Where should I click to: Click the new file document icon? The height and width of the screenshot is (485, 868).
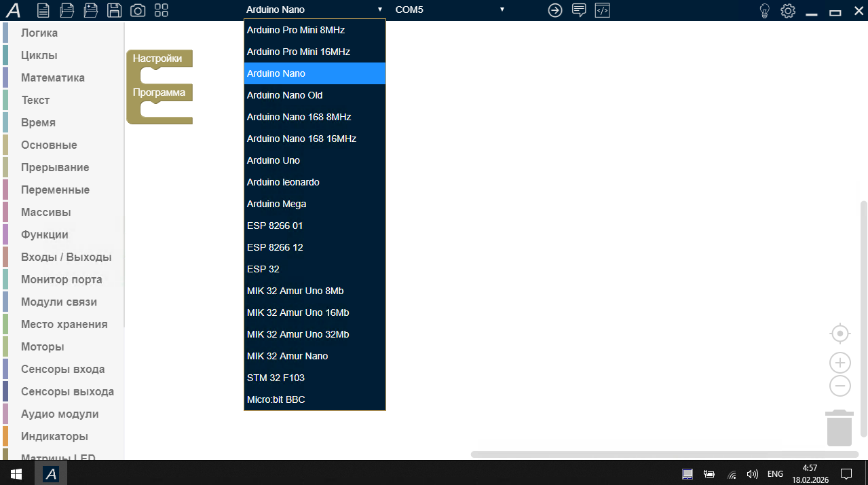point(43,10)
